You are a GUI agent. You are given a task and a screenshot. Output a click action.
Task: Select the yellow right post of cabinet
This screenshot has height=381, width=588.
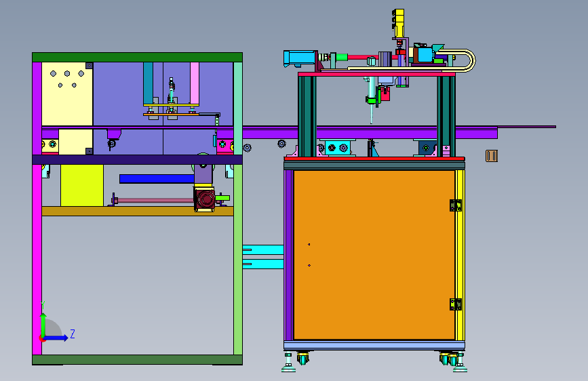tap(460, 255)
